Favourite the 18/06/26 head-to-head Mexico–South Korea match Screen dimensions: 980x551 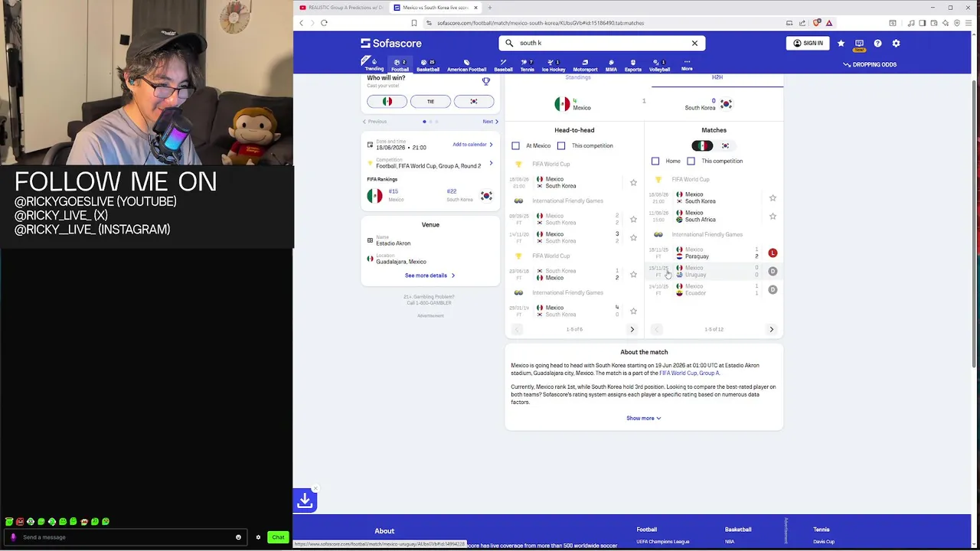point(633,183)
